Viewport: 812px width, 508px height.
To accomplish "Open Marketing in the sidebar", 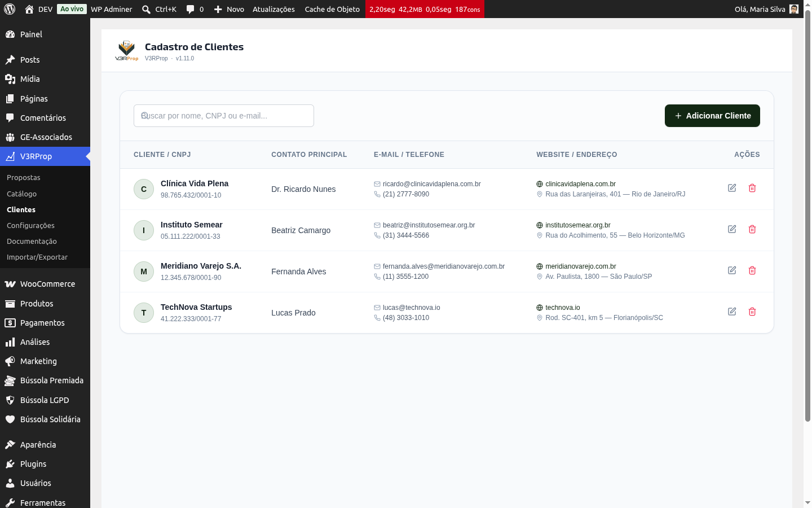I will coord(45,361).
